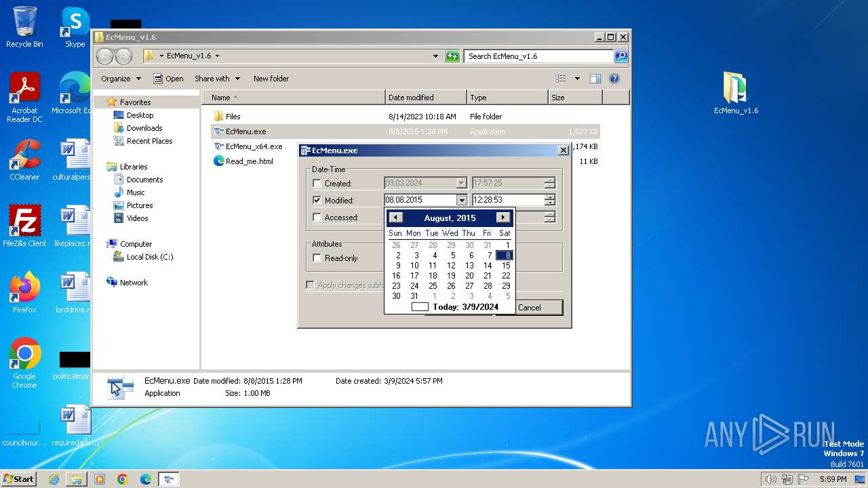Select Local Disk (C:)
The image size is (868, 488).
pyautogui.click(x=150, y=257)
